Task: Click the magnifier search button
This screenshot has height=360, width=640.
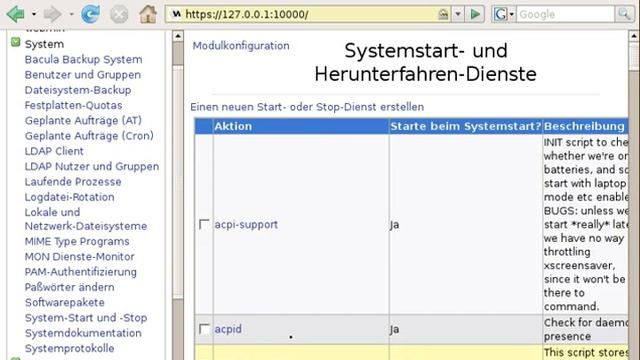Action: [624, 14]
